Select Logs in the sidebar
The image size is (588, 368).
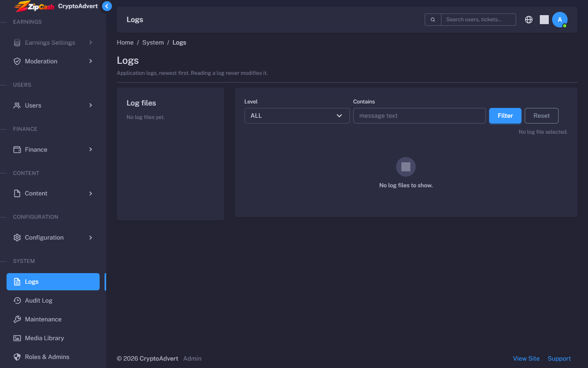pyautogui.click(x=53, y=282)
